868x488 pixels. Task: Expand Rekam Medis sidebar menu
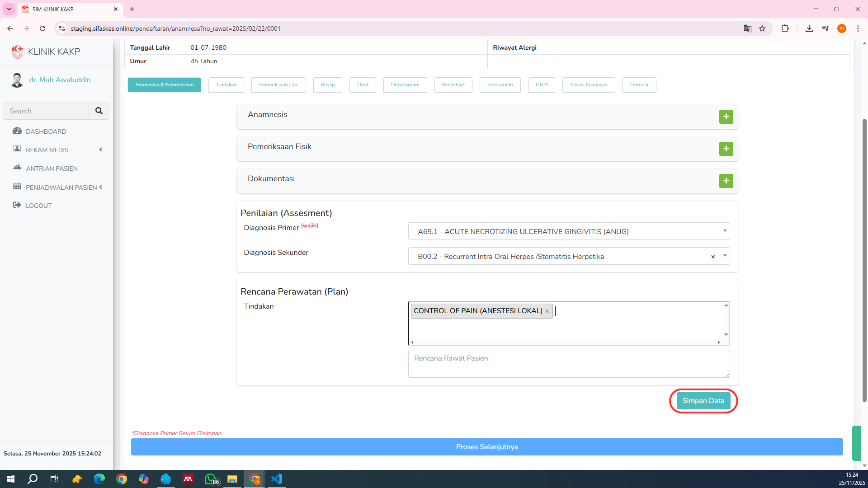(47, 150)
